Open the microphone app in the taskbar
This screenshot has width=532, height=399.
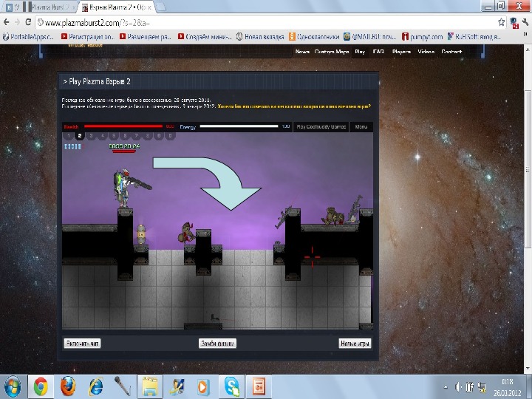coord(122,386)
